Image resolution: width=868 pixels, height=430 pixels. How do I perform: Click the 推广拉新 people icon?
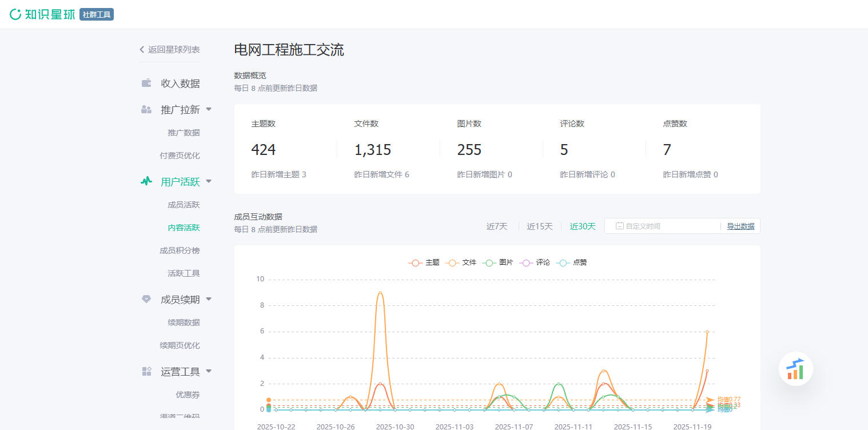tap(146, 110)
